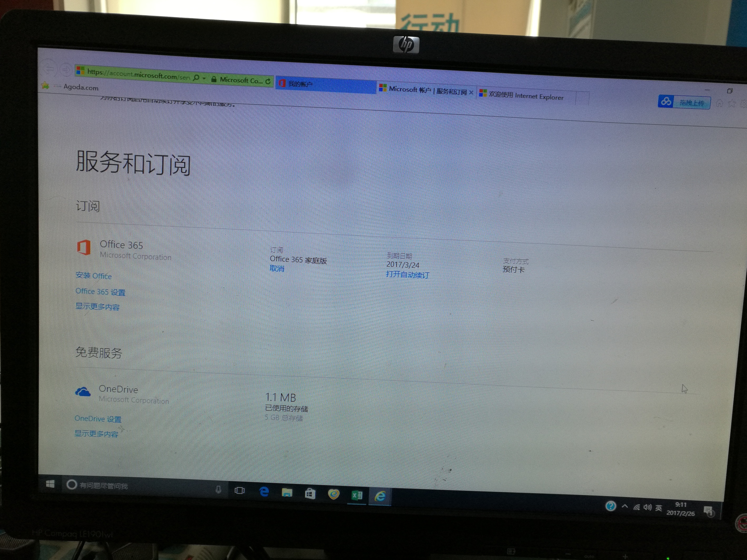This screenshot has height=560, width=747.
Task: Click the Cortana microphone icon
Action: pos(218,489)
